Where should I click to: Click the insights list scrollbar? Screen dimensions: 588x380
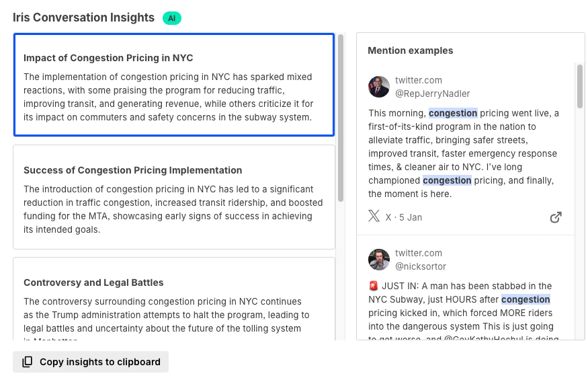click(341, 118)
